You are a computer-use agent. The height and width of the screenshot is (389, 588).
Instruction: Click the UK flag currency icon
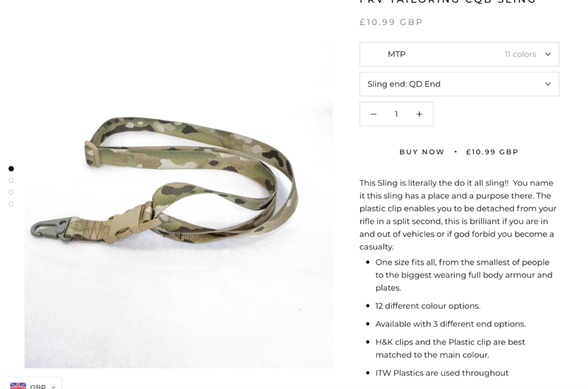[18, 385]
